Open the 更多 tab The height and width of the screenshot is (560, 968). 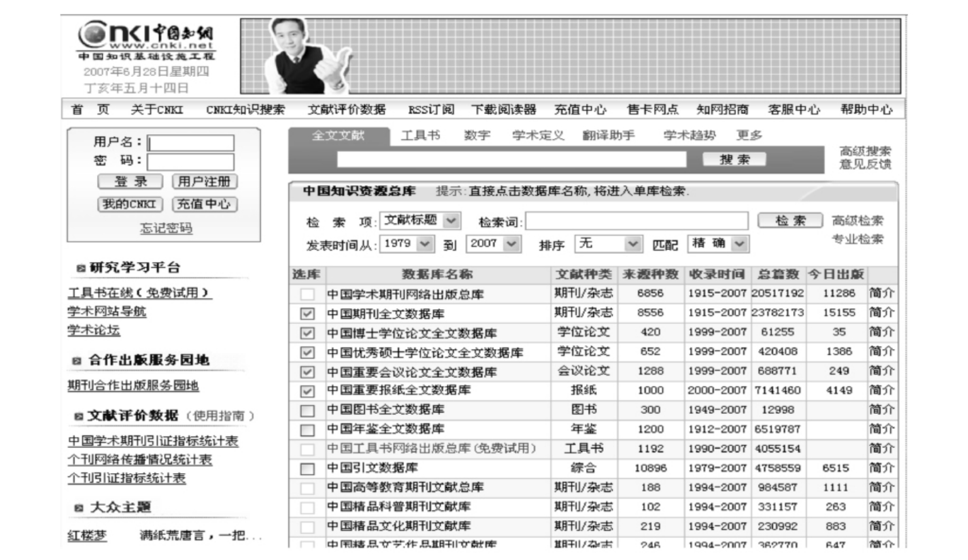pos(749,135)
